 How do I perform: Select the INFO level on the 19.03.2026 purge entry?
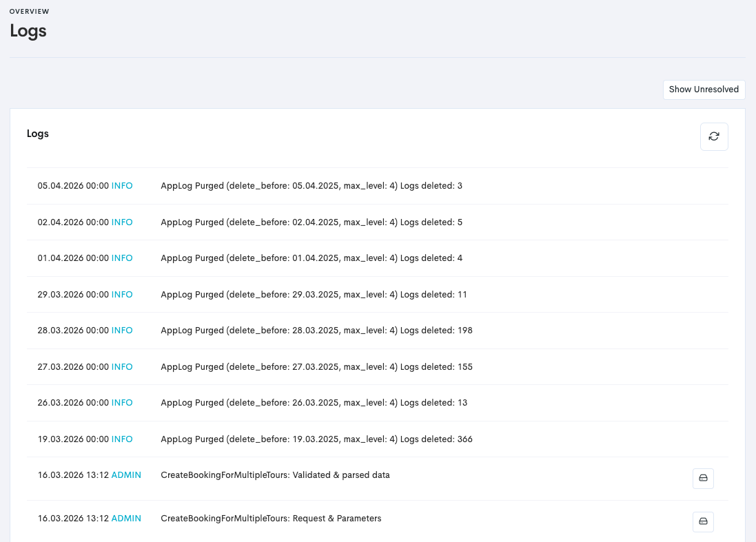122,439
